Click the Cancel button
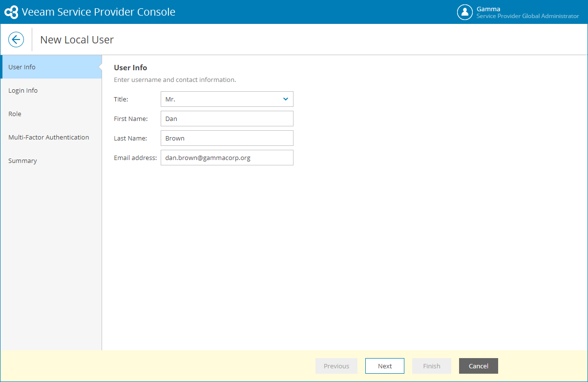Image resolution: width=588 pixels, height=382 pixels. click(x=479, y=366)
